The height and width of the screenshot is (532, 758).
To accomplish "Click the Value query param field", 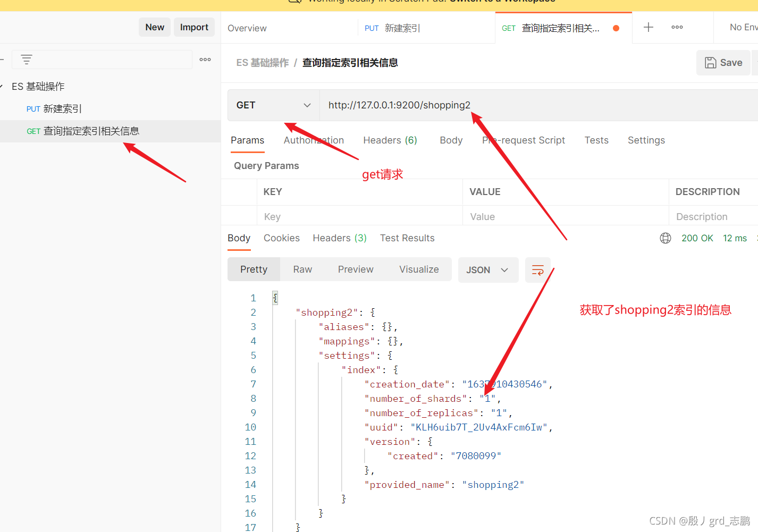I will point(566,216).
